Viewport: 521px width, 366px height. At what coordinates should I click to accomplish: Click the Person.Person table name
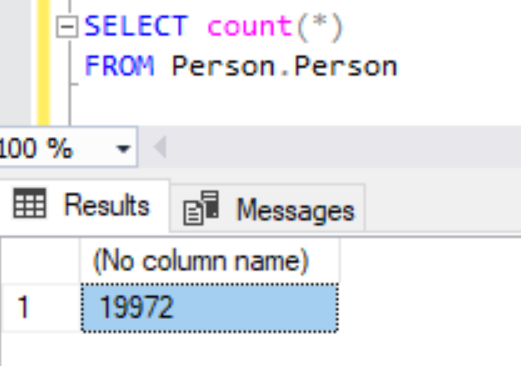[x=284, y=66]
